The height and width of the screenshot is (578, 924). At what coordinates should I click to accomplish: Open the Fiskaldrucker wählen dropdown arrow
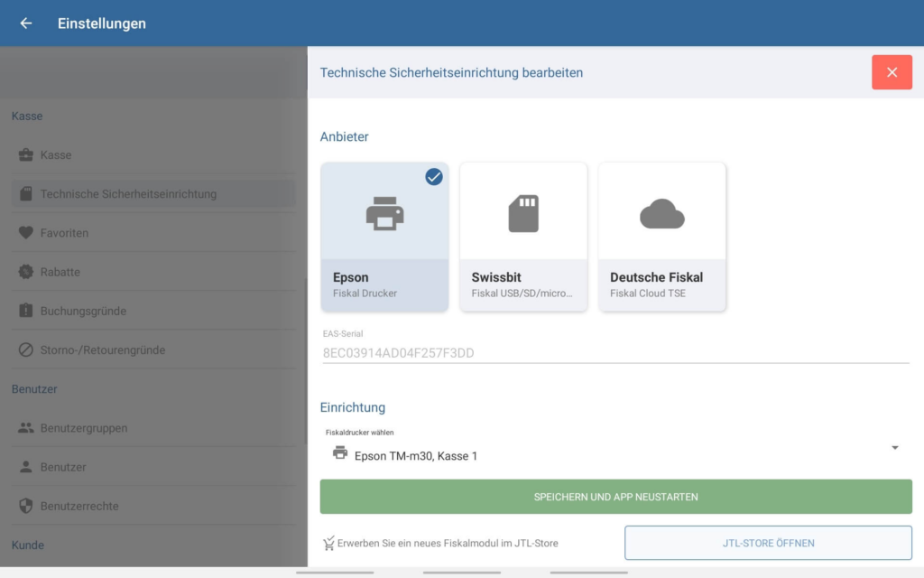(895, 448)
